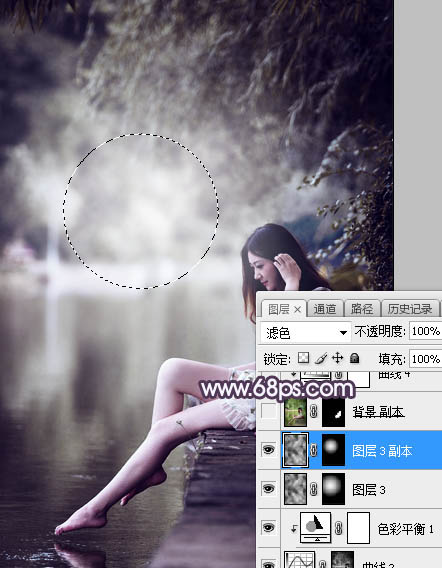Screen dimensions: 442x568
Task: Click the 背景 副本 mask link icon
Action: tap(314, 412)
